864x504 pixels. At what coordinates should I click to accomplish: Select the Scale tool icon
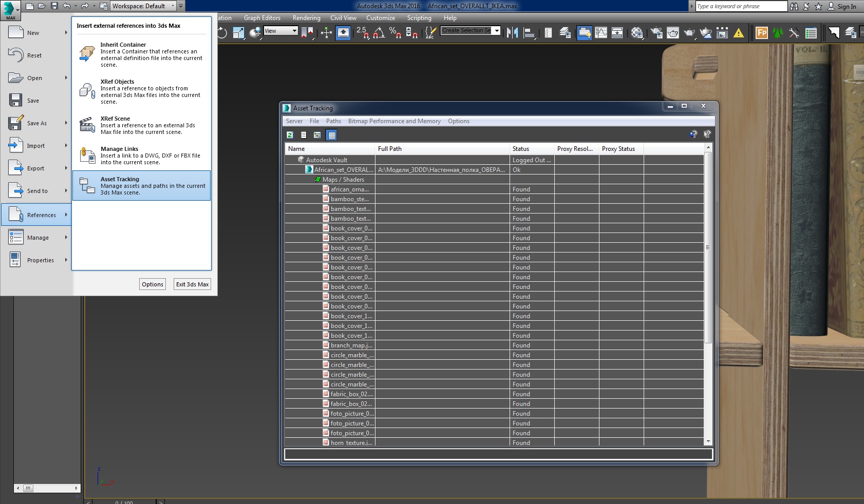pos(239,33)
